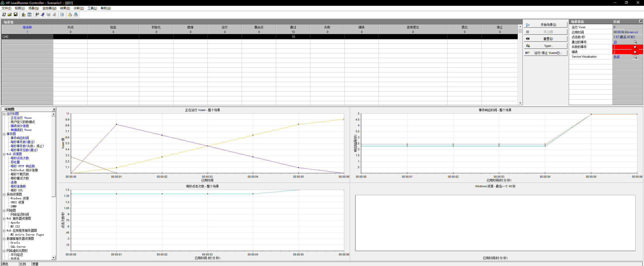Click the Initialize Vusers flag-runner icon
644x266 pixels.
pos(37,15)
